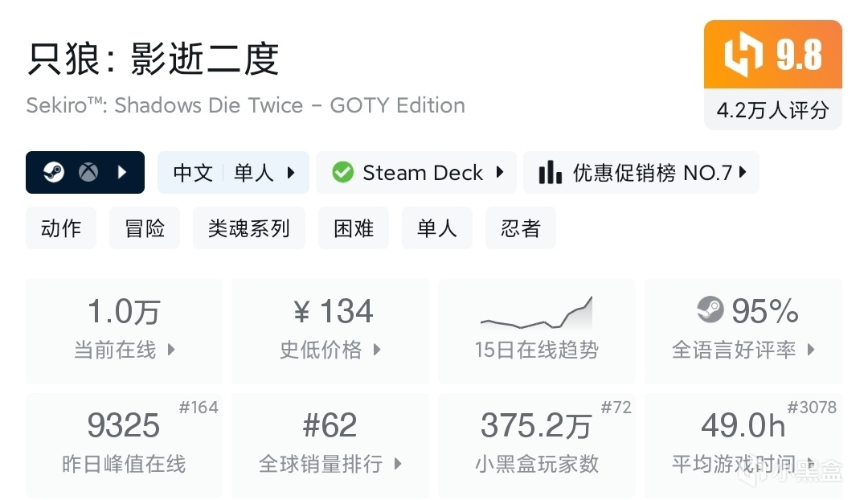Open the 小黑盒玩家数 stat card
The height and width of the screenshot is (500, 868).
pyautogui.click(x=536, y=445)
